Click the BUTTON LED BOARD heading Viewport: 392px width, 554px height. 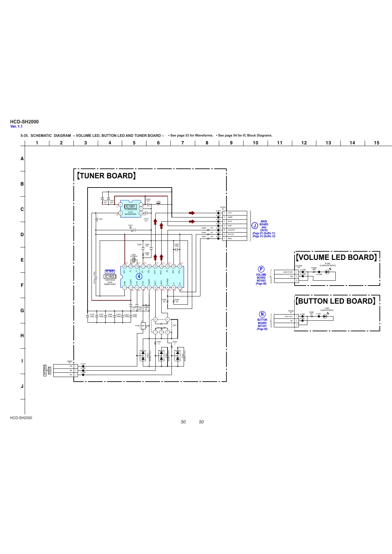tap(336, 301)
